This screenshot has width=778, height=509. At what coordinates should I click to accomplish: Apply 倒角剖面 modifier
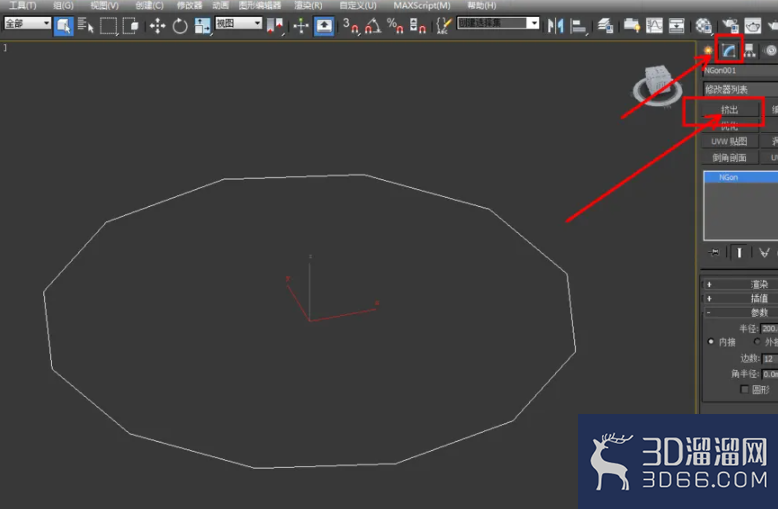point(729,158)
